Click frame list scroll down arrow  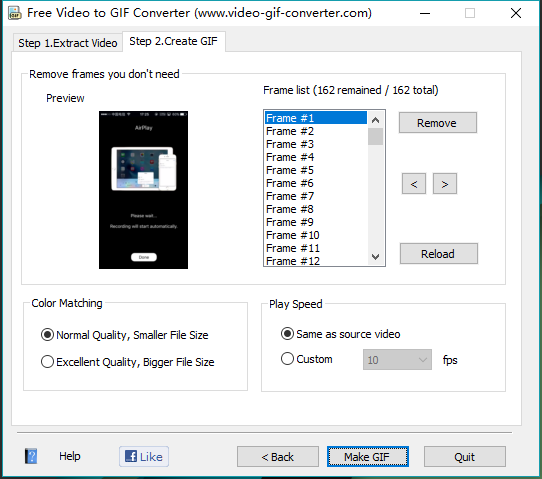click(x=375, y=257)
